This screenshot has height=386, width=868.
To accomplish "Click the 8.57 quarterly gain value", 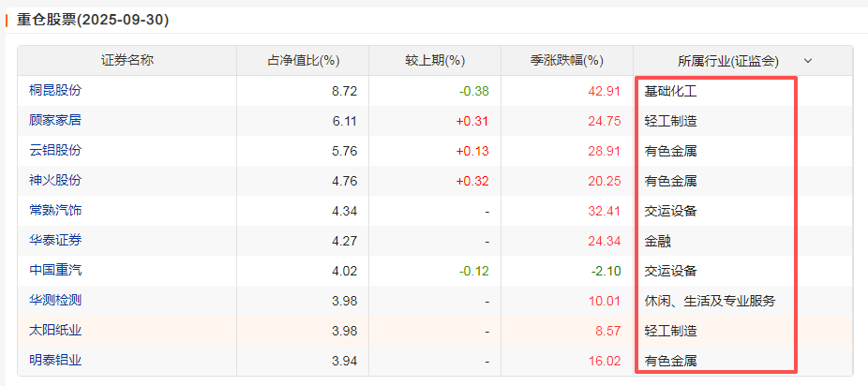I will (607, 332).
